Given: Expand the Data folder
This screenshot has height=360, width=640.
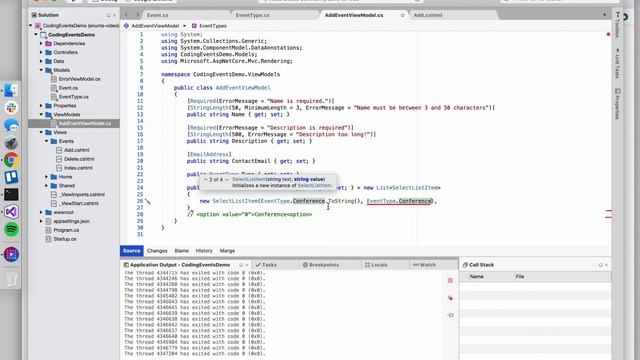Looking at the screenshot, I should point(41,61).
